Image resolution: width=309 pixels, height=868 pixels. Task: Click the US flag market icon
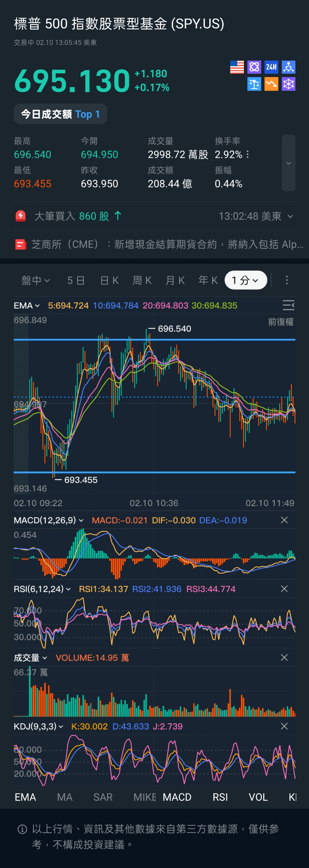(x=237, y=67)
